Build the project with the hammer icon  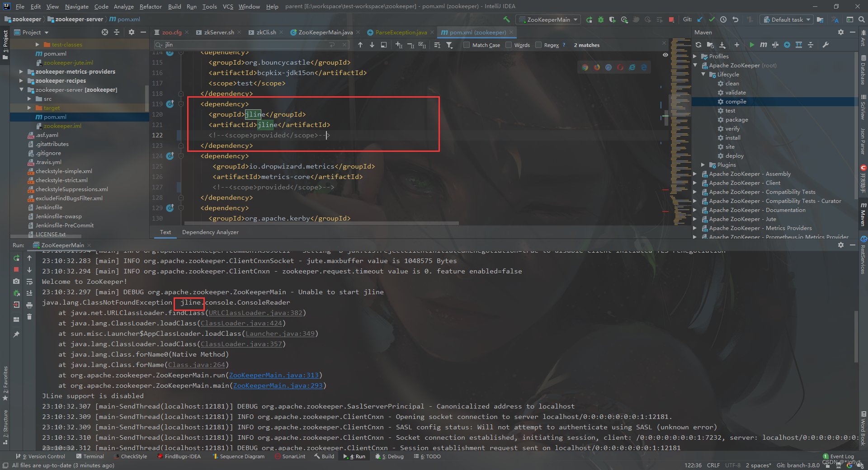click(506, 19)
